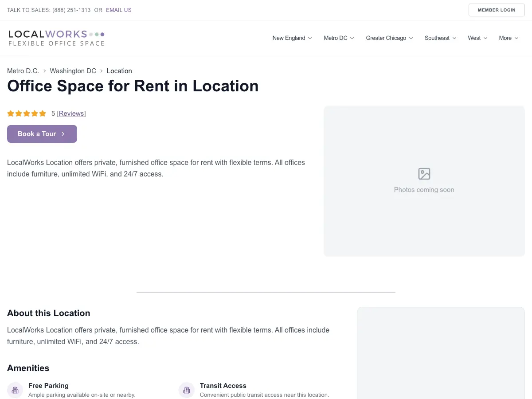This screenshot has width=532, height=399.
Task: Click the Photos coming soon placeholder
Action: coord(424,181)
